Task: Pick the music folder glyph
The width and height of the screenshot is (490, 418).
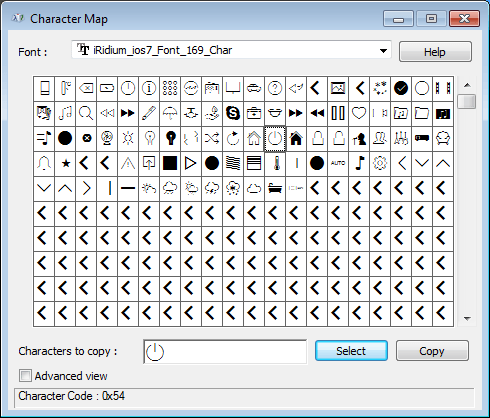Action: tap(401, 113)
